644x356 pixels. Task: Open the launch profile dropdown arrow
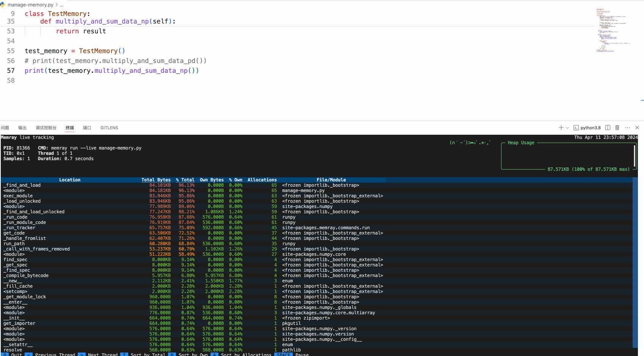tap(567, 128)
